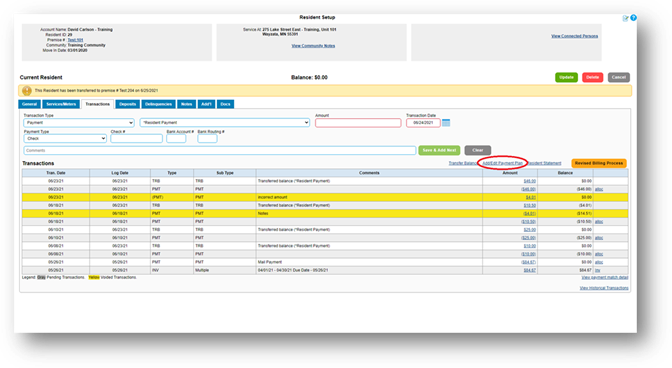Click the Transfer Balance link
Image resolution: width=672 pixels, height=368 pixels.
pyautogui.click(x=463, y=163)
